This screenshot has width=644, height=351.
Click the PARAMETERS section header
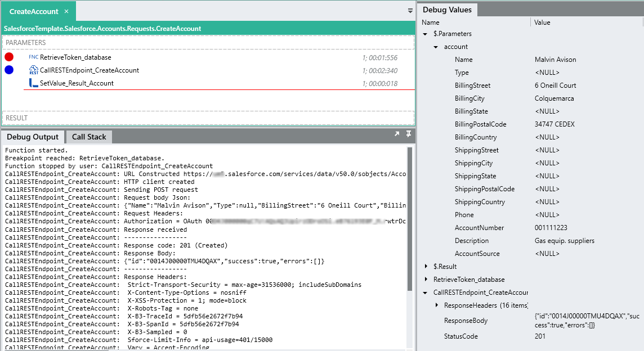click(x=208, y=43)
